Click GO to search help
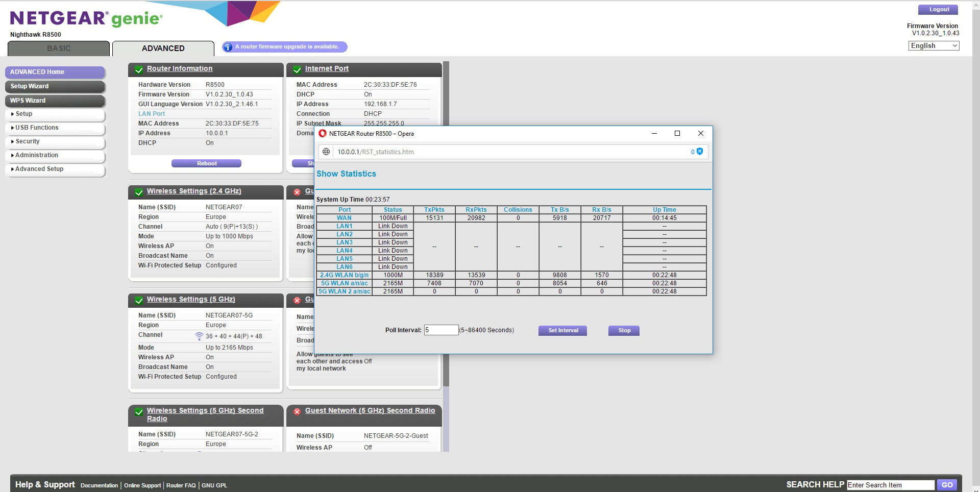Screen dimensions: 980x492 click(x=947, y=485)
